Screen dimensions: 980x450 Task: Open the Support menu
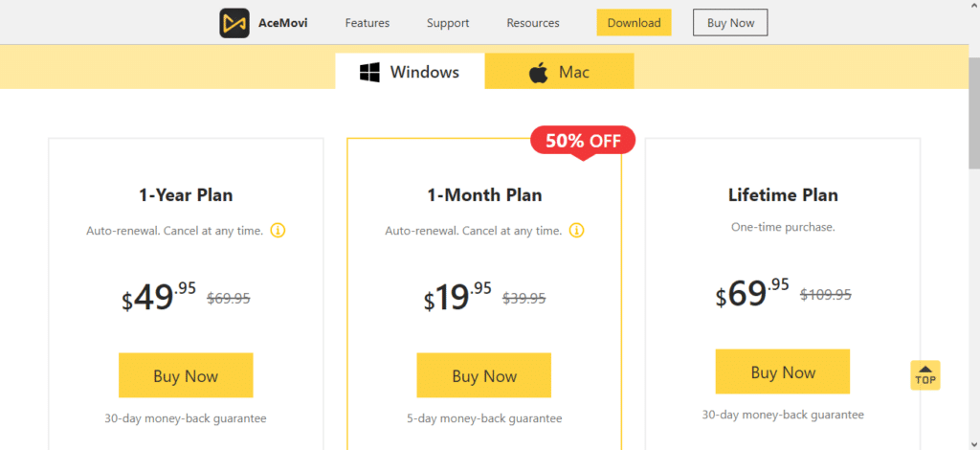pyautogui.click(x=448, y=23)
